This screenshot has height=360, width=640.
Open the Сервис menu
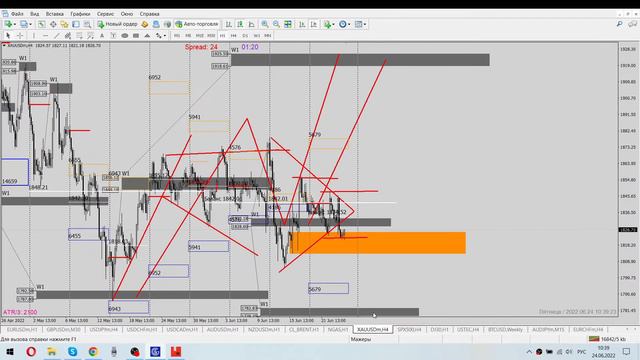pyautogui.click(x=105, y=14)
